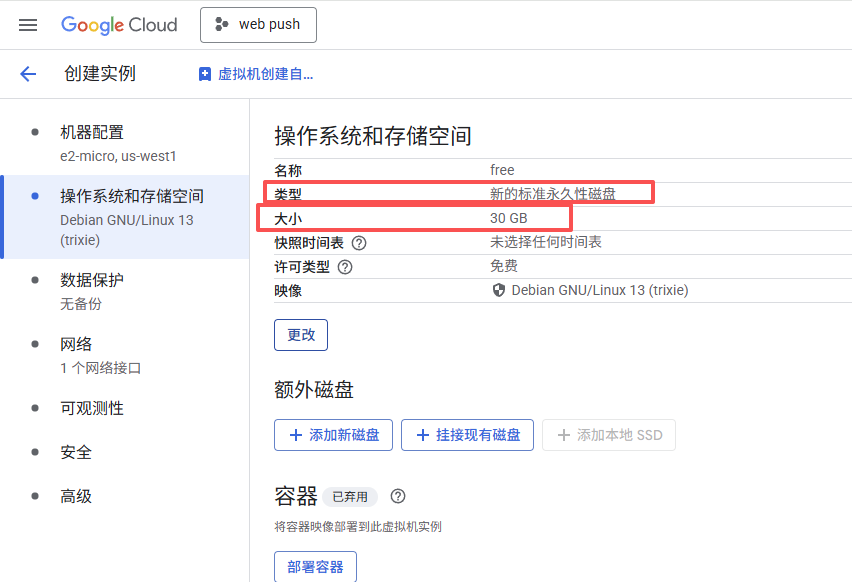The height and width of the screenshot is (582, 852).
Task: Open the 安全 section
Action: click(x=76, y=452)
